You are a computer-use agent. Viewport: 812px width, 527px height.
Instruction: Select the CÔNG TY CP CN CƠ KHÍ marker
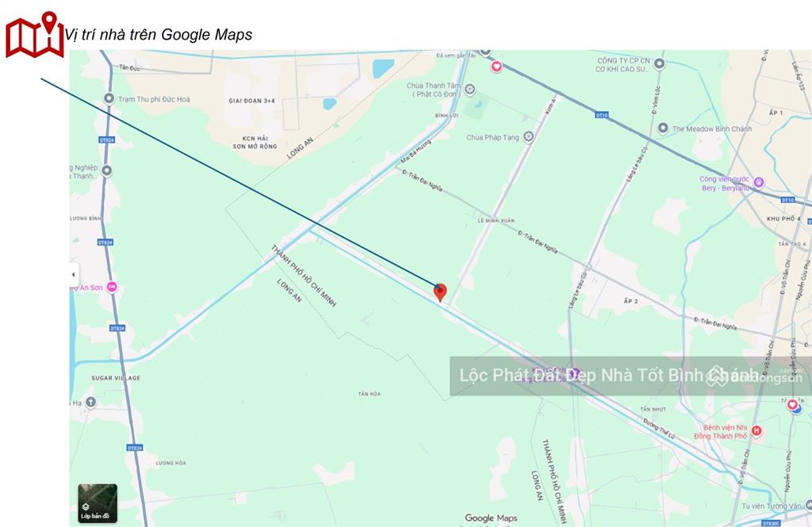point(659,63)
